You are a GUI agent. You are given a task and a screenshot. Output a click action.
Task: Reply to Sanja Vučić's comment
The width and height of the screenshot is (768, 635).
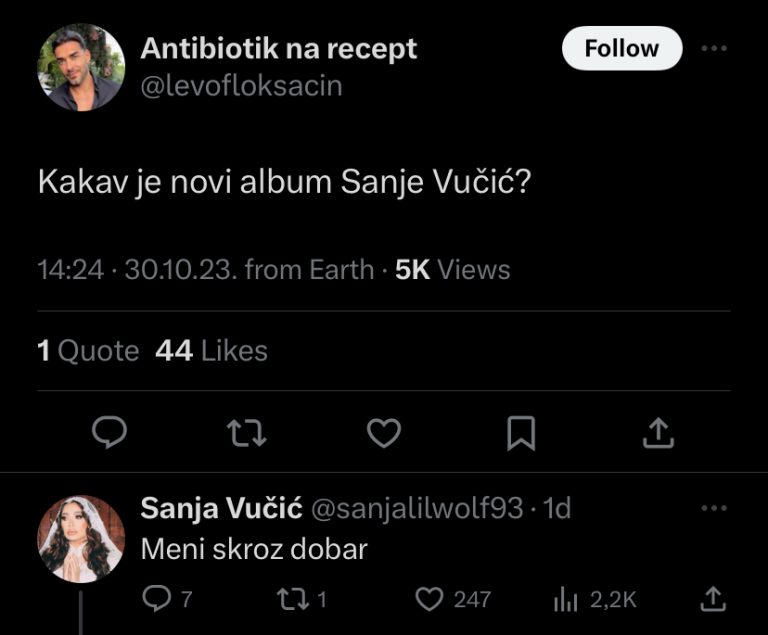159,598
